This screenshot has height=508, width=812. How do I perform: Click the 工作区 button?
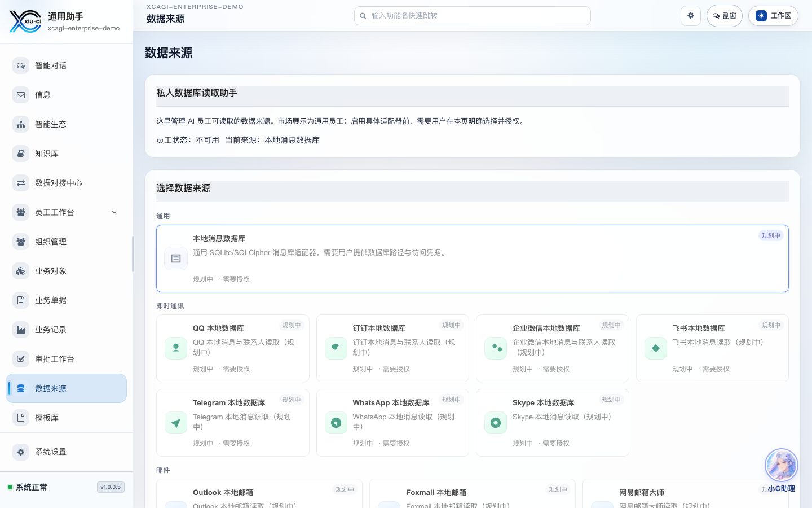click(x=773, y=16)
